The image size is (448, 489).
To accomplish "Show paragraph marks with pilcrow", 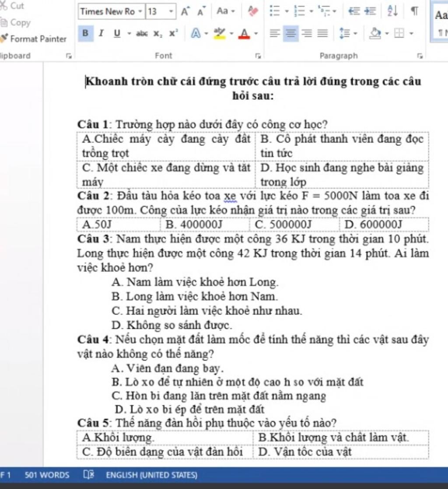I will point(414,11).
